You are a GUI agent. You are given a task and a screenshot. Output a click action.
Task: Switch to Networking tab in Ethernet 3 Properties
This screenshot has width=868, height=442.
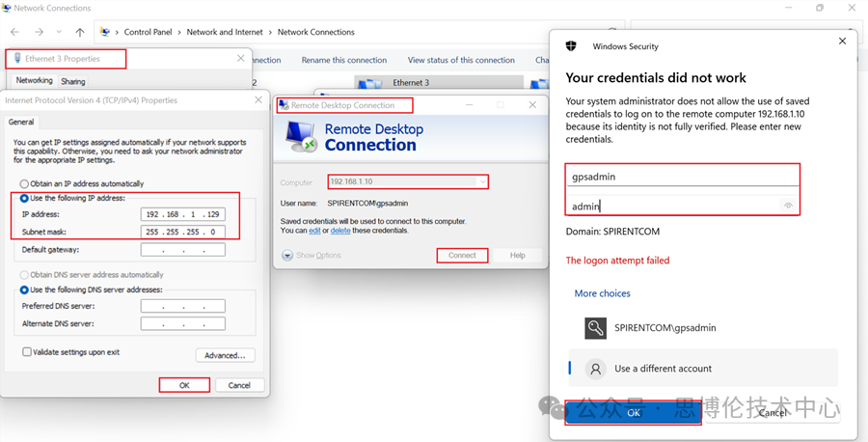tap(34, 80)
